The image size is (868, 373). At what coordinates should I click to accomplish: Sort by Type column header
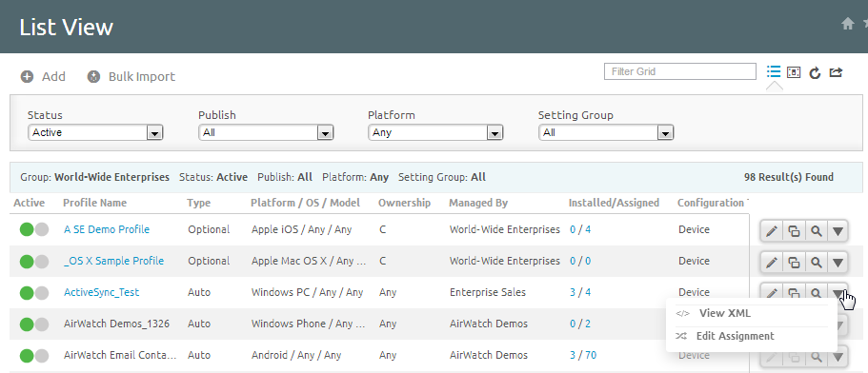[199, 203]
